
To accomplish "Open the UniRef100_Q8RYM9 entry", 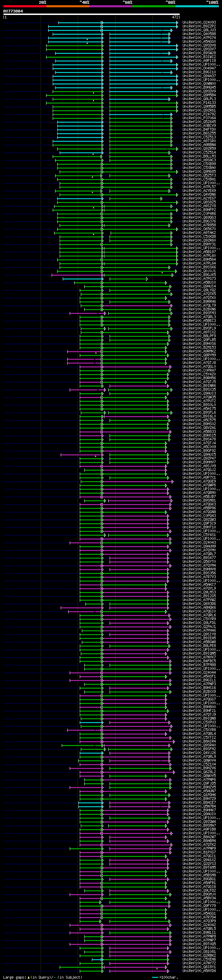I will 199,355.
